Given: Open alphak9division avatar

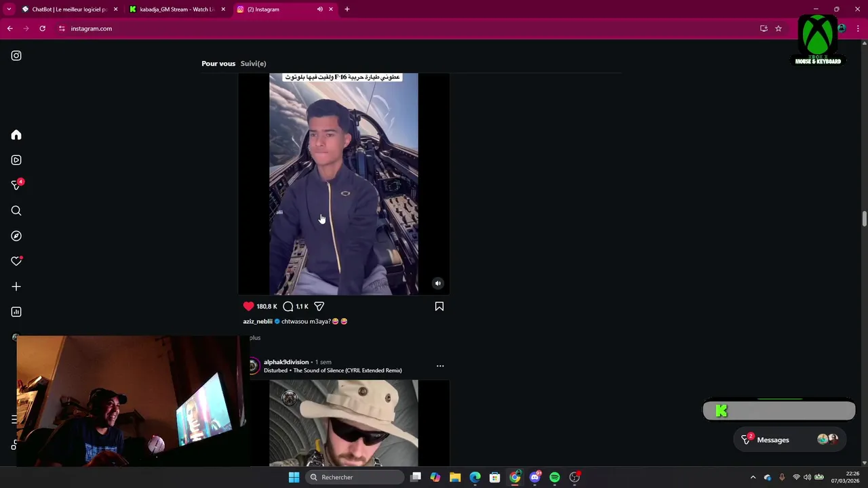Looking at the screenshot, I should [253, 366].
